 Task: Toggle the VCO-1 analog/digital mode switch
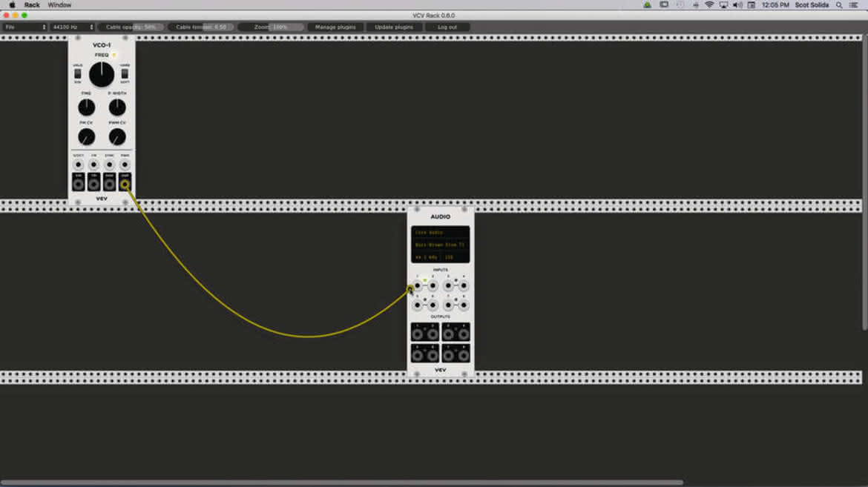click(77, 73)
